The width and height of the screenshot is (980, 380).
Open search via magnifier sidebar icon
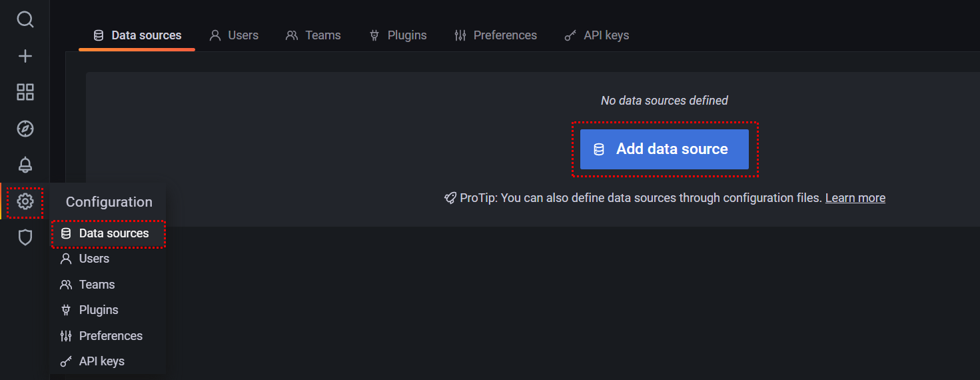25,19
